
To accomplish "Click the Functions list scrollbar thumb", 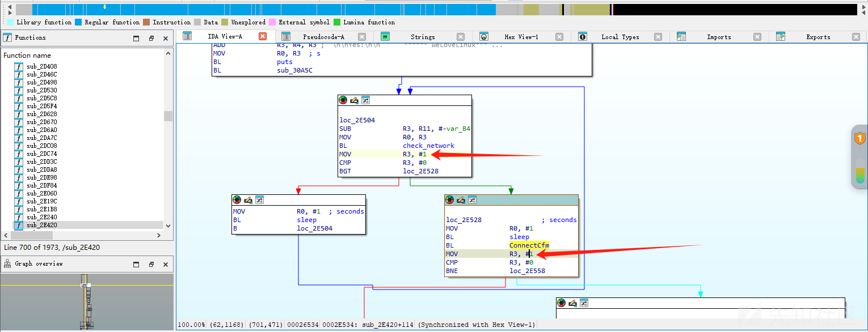I will click(168, 116).
